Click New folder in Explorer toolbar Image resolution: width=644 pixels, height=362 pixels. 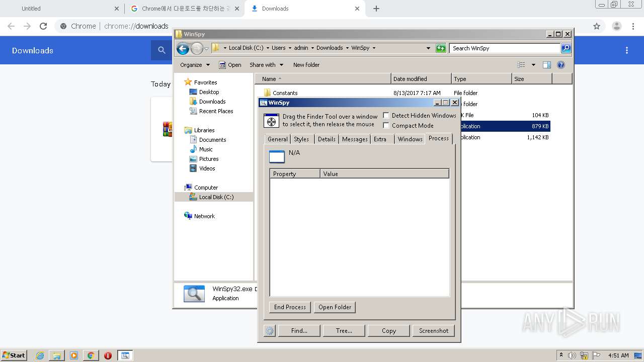point(306,65)
